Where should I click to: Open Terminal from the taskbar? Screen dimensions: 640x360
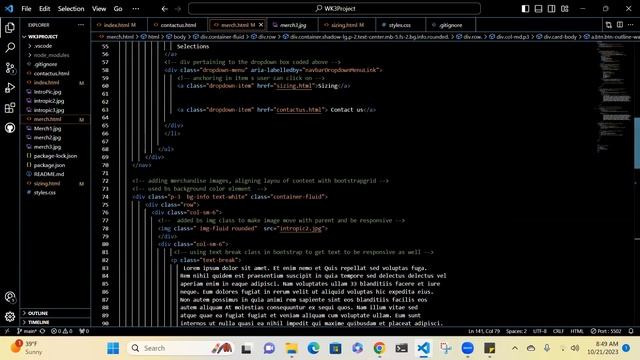point(402,348)
